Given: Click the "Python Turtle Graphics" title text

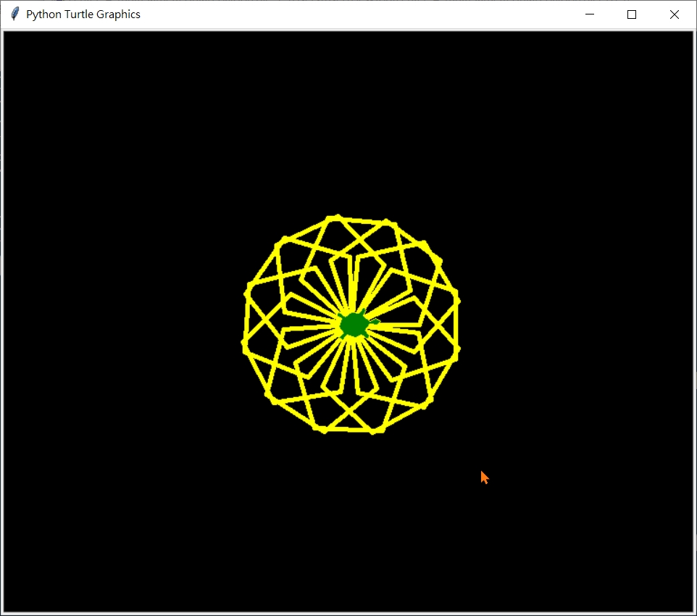Looking at the screenshot, I should click(x=83, y=14).
